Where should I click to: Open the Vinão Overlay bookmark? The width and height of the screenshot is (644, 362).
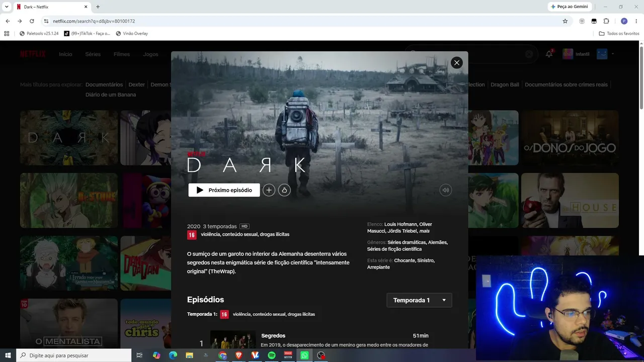point(132,34)
